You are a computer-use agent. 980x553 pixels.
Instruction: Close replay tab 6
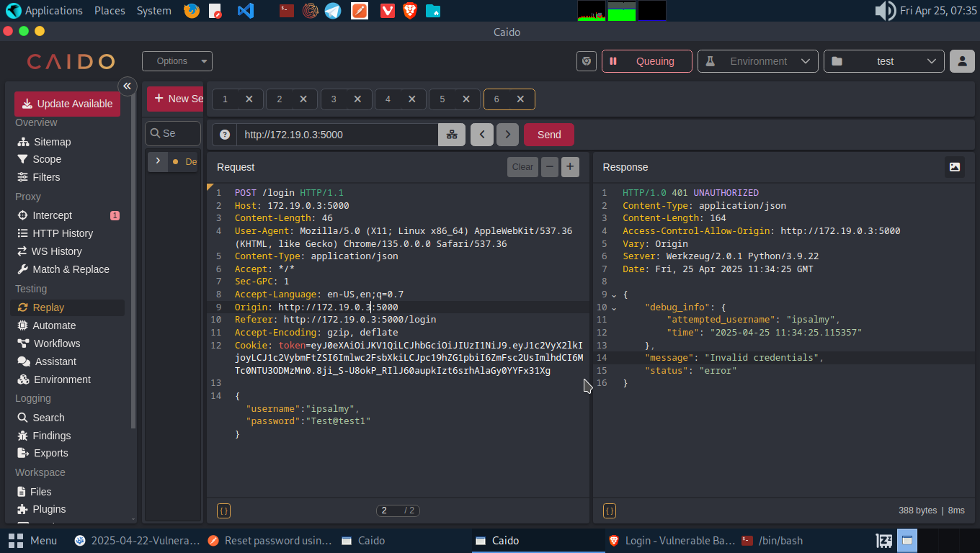tap(520, 99)
